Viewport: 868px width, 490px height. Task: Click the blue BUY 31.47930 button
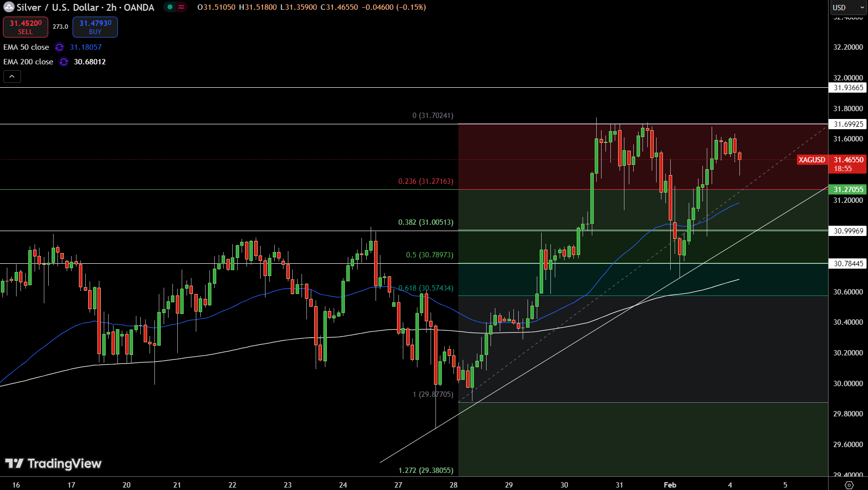(95, 27)
